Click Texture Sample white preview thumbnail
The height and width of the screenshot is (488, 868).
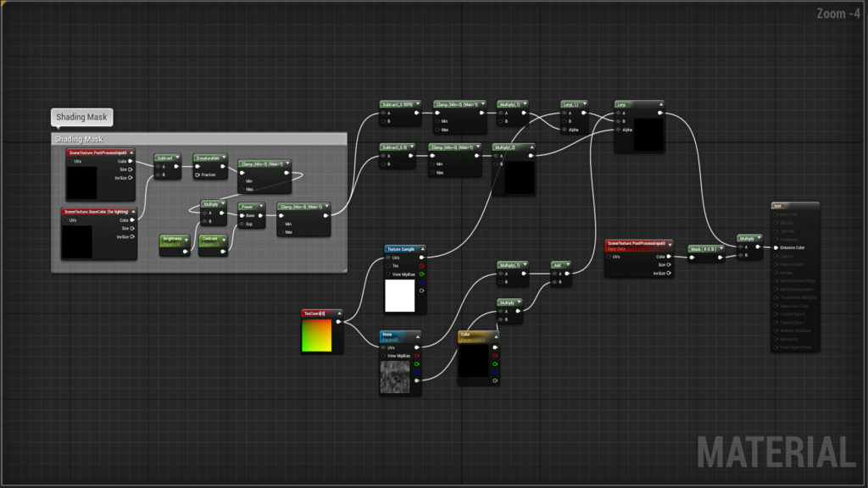tap(400, 296)
